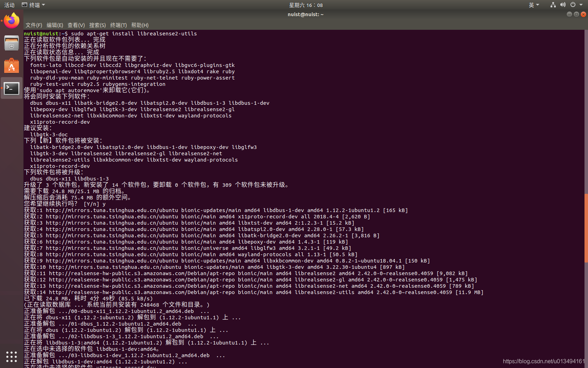Viewport: 588px width, 368px height.
Task: Open the 终端 app menu in top bar
Action: coord(34,5)
